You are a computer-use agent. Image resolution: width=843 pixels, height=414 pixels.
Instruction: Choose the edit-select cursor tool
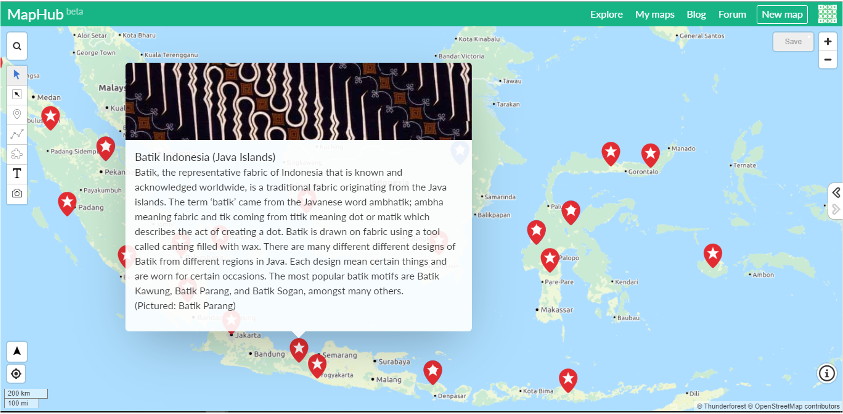click(x=17, y=95)
